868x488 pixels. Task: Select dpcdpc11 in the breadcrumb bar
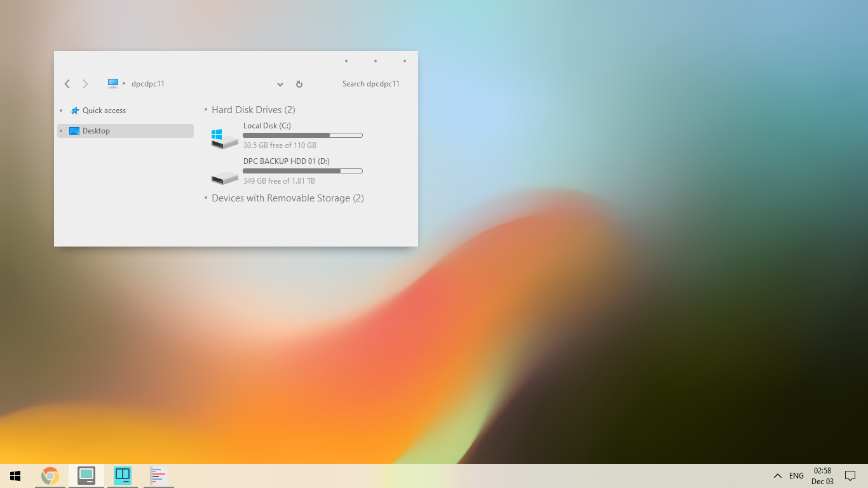pos(147,83)
